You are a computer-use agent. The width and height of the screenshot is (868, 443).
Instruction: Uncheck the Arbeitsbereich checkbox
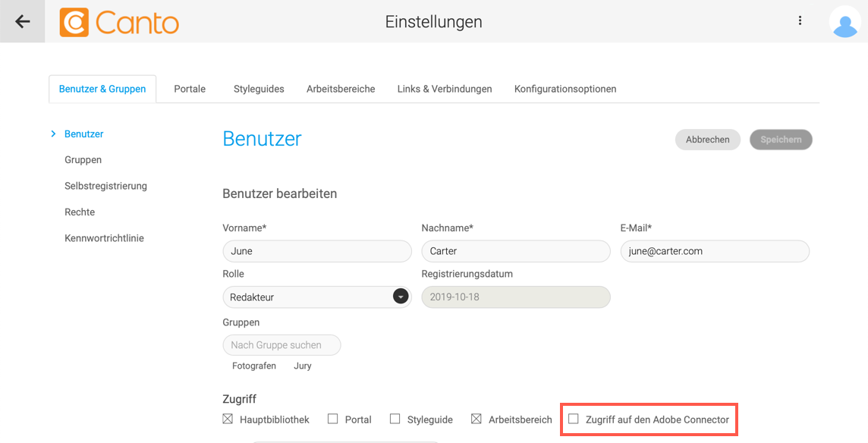coord(476,419)
